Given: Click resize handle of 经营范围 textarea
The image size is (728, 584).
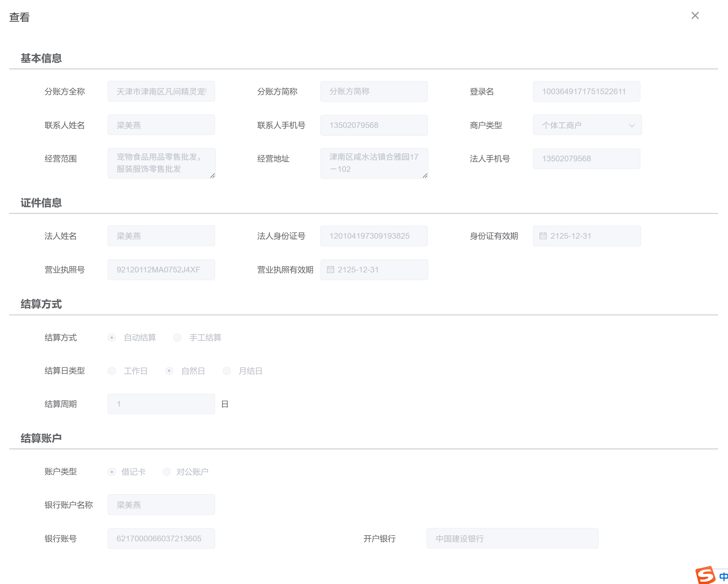Looking at the screenshot, I should (x=213, y=176).
